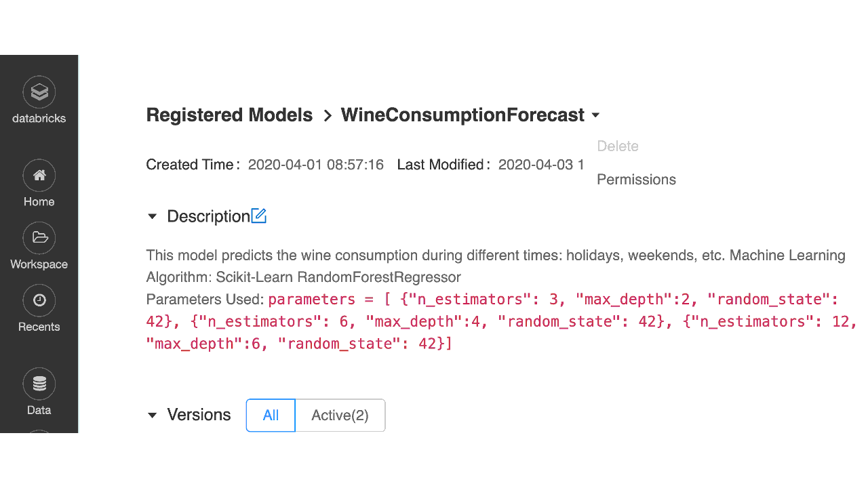The height and width of the screenshot is (488, 868).
Task: Open the Home sidebar icon
Action: click(39, 175)
